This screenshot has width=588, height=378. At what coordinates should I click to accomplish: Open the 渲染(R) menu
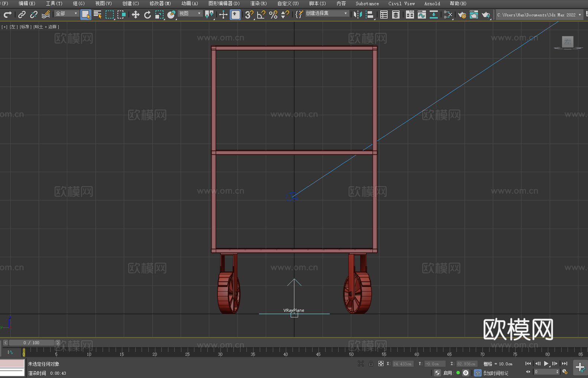pos(258,4)
